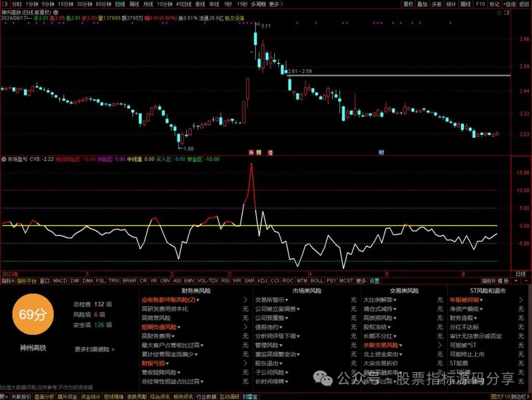Click the 3.11 high price label
The height and width of the screenshot is (400, 532).
click(266, 26)
